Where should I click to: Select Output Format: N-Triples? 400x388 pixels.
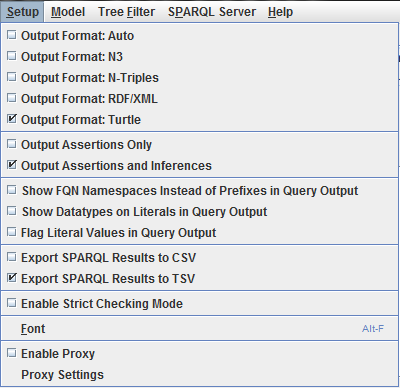(x=199, y=77)
